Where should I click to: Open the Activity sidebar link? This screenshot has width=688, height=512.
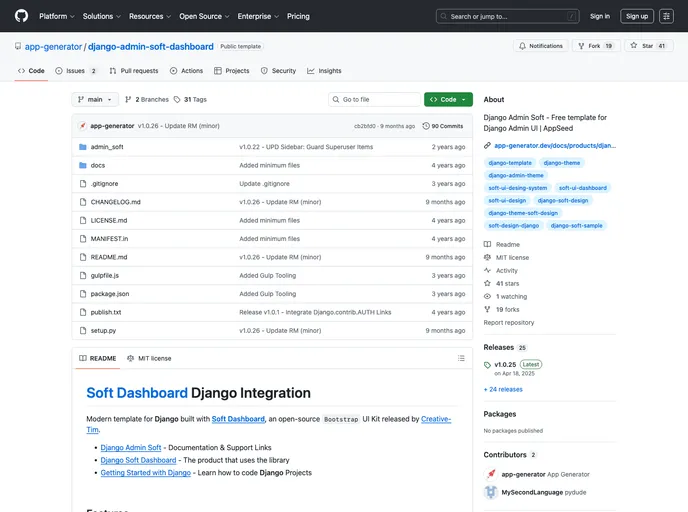pyautogui.click(x=501, y=271)
